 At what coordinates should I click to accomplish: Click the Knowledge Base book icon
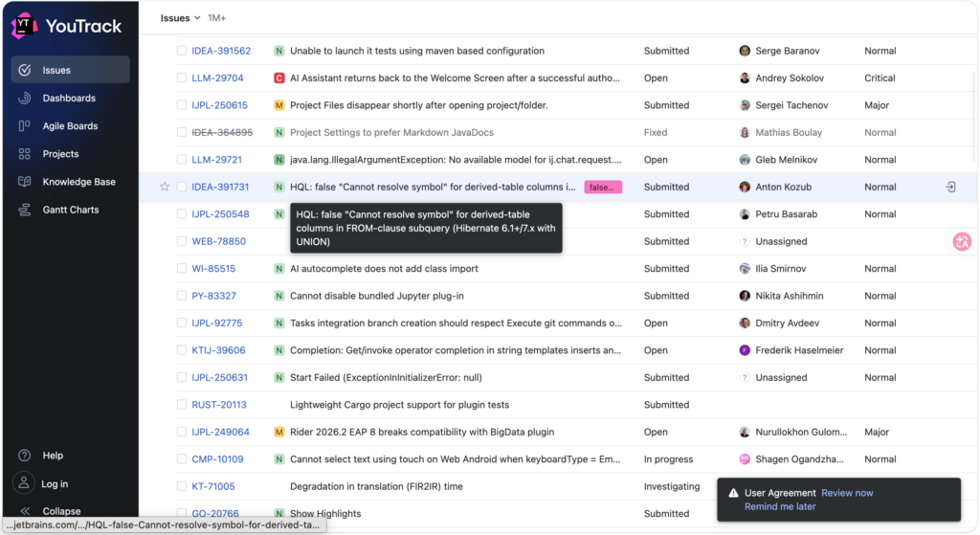pos(24,182)
